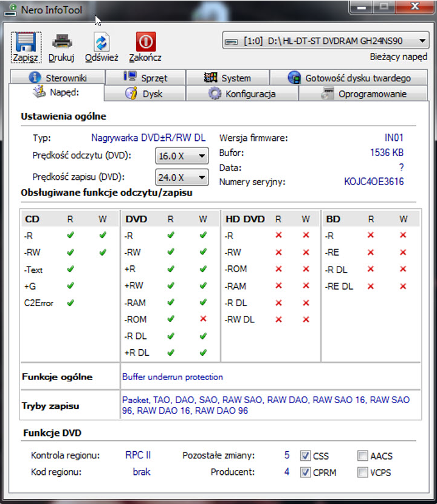Click the Zakończ red power icon
The width and height of the screenshot is (437, 504).
pyautogui.click(x=146, y=42)
